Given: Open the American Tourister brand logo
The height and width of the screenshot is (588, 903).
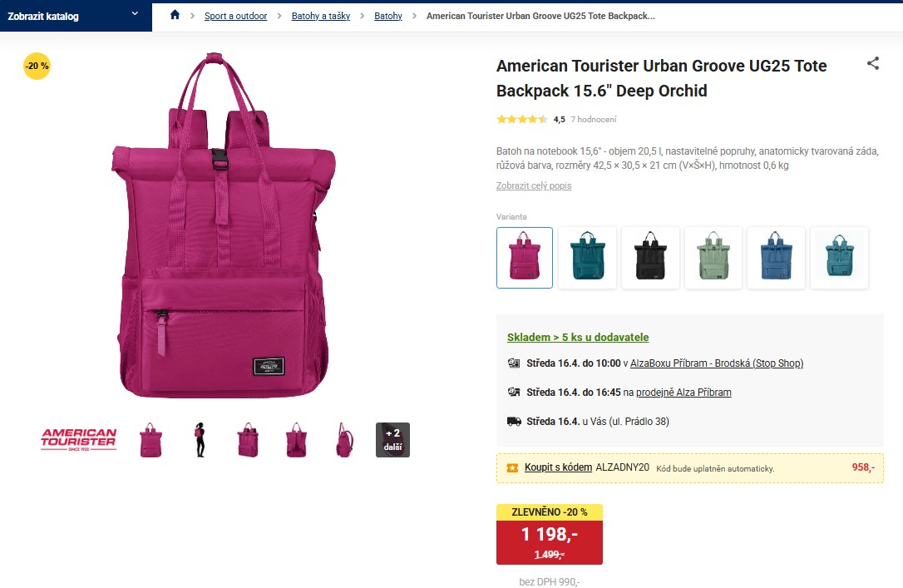Looking at the screenshot, I should 79,439.
